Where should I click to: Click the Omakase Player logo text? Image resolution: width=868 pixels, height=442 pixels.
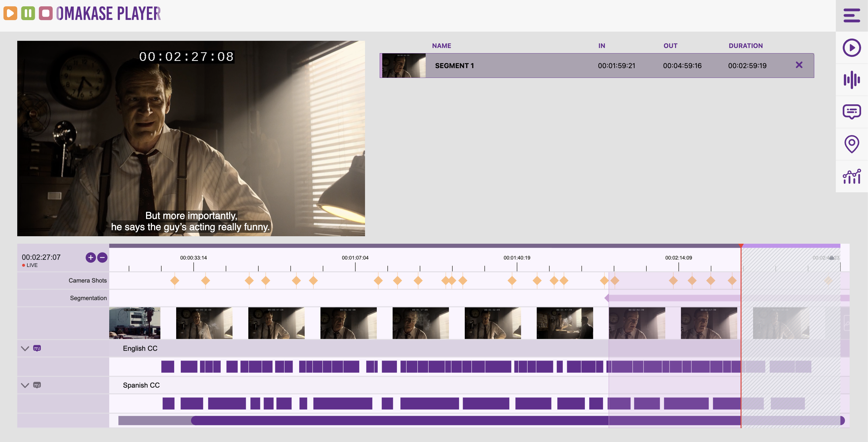pos(109,14)
